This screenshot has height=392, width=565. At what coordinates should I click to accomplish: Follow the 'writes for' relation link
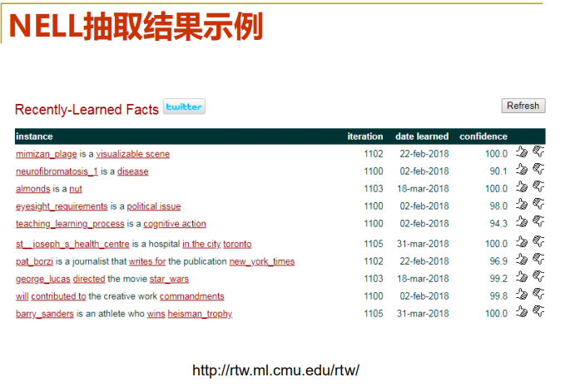147,261
